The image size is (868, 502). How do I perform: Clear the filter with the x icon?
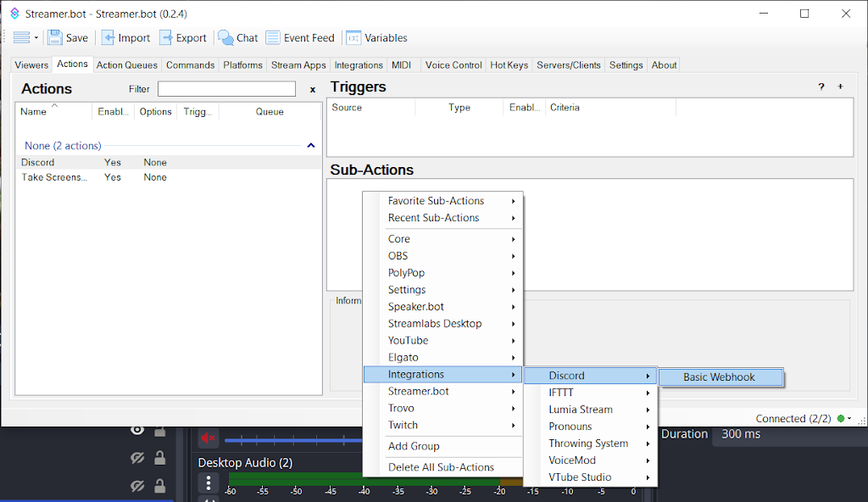coord(312,89)
